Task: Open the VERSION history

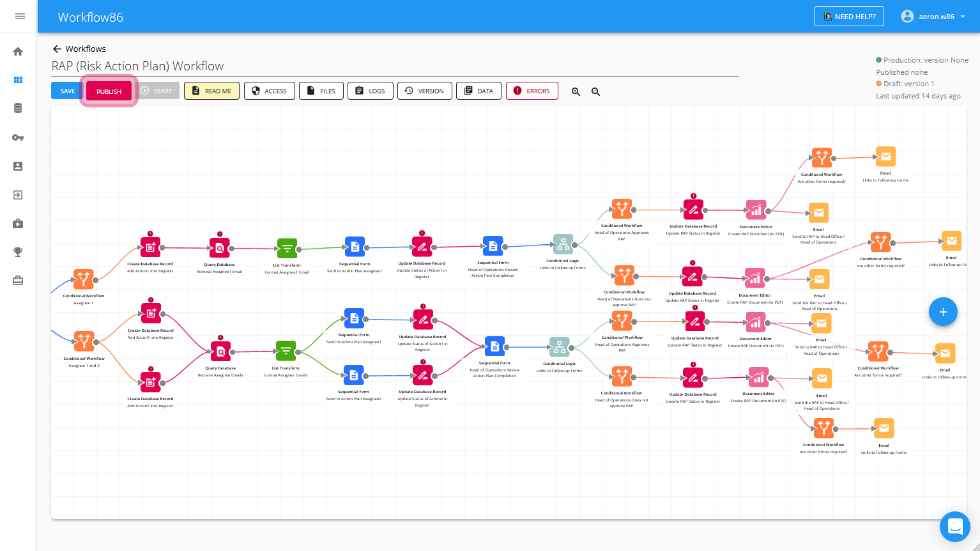Action: [424, 91]
